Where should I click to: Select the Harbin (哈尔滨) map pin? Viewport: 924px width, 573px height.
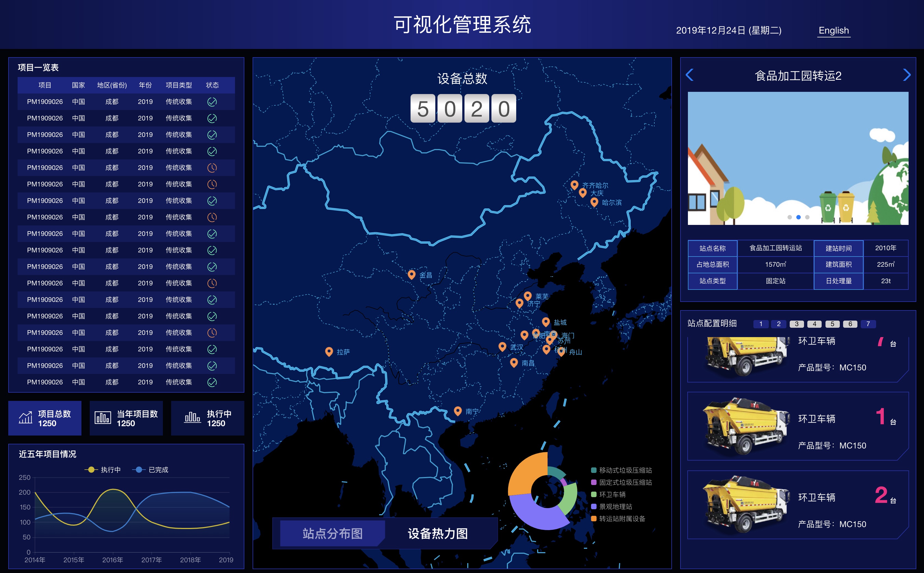pyautogui.click(x=594, y=202)
